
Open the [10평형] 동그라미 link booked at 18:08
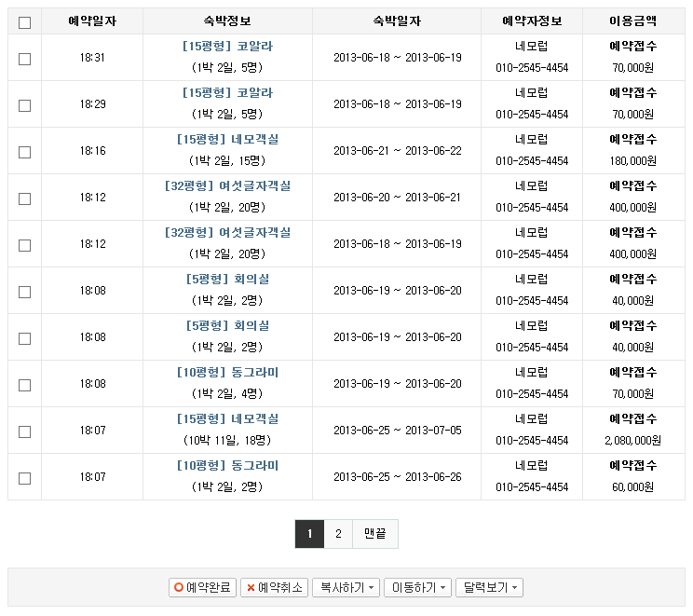[227, 373]
